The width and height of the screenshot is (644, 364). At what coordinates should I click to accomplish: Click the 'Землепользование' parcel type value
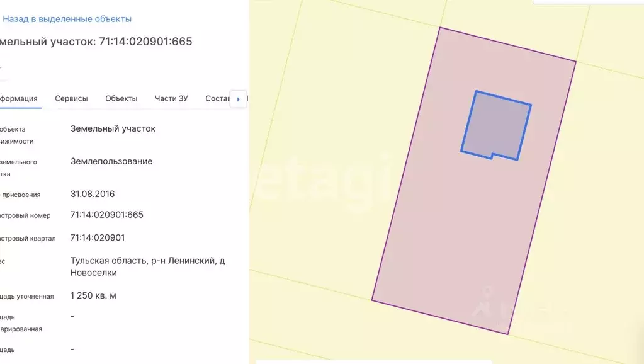coord(111,161)
